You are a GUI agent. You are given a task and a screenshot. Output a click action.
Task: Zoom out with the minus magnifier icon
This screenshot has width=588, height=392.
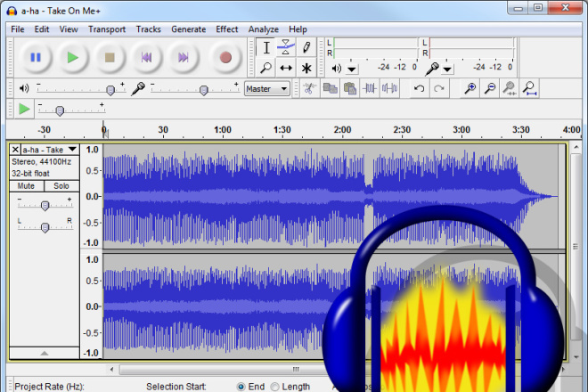pyautogui.click(x=490, y=88)
